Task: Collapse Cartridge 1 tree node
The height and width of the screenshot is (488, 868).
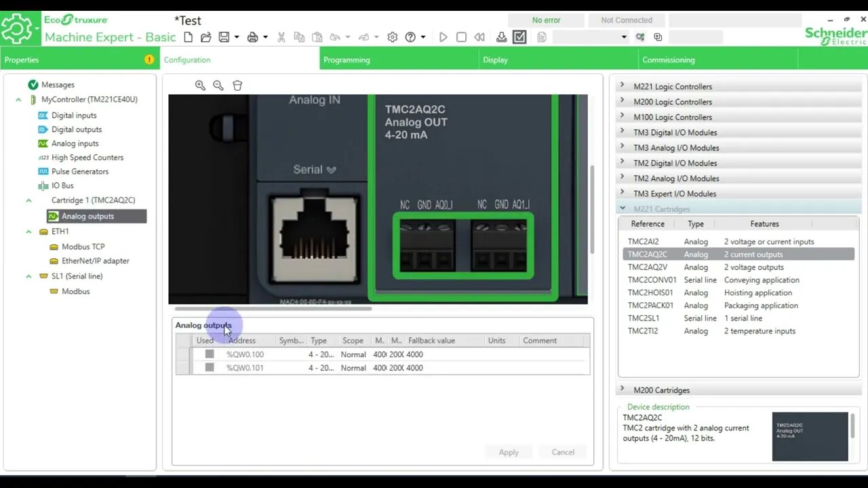Action: tap(28, 201)
